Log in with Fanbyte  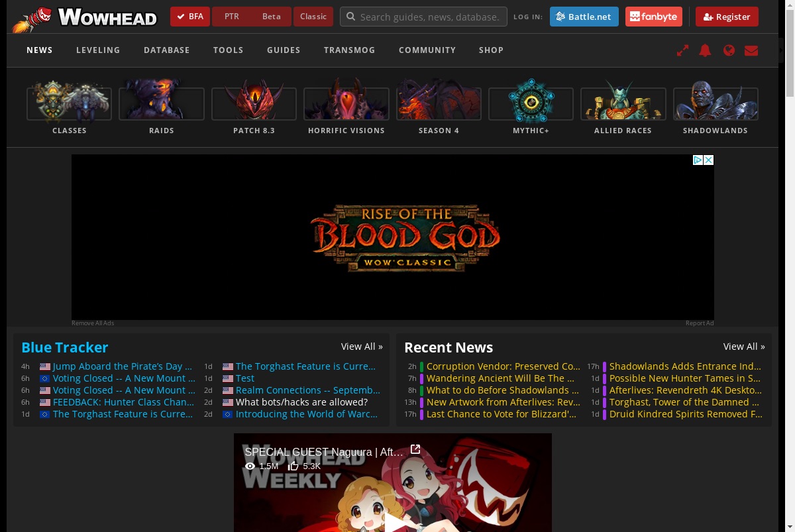coord(654,17)
